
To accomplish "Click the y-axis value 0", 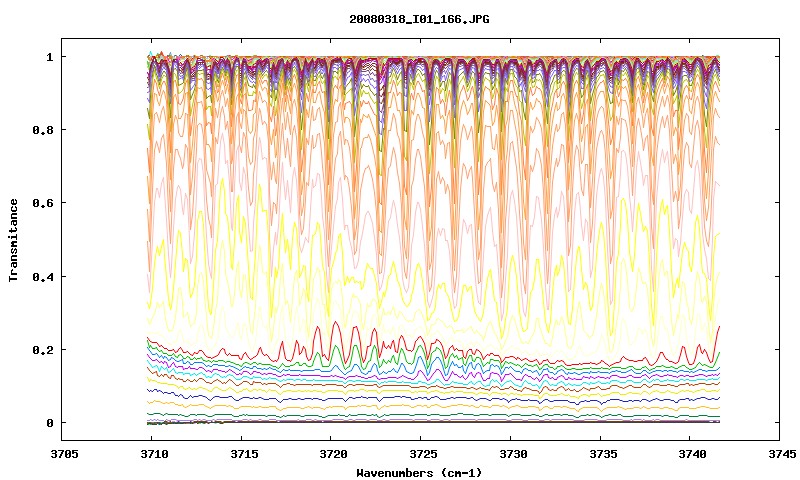I will pos(49,423).
